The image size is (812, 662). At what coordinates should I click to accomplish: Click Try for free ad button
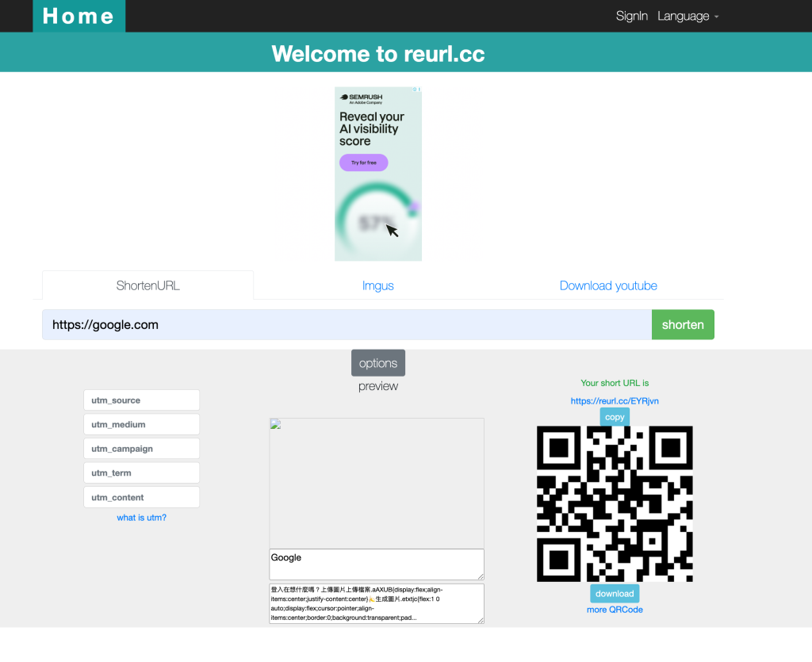point(363,163)
